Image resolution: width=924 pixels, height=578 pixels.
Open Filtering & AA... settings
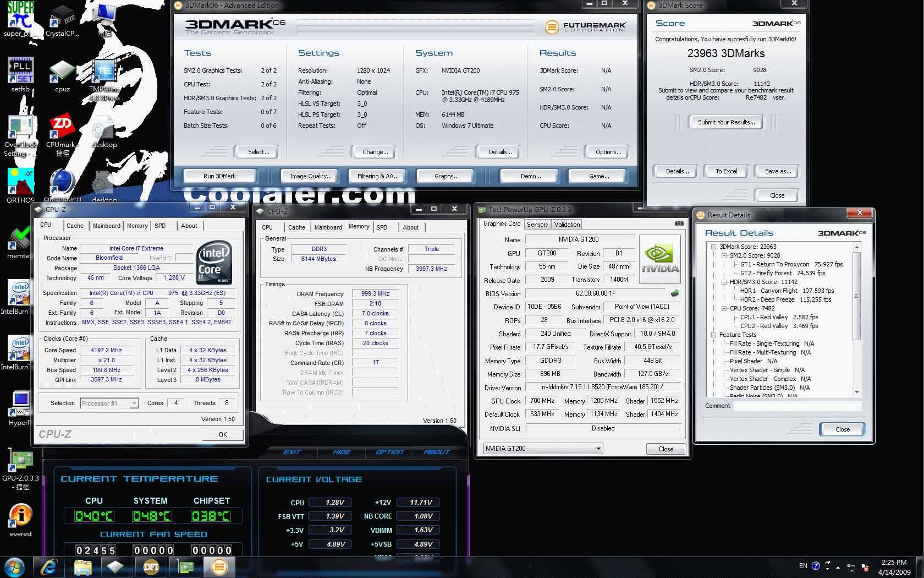click(378, 176)
